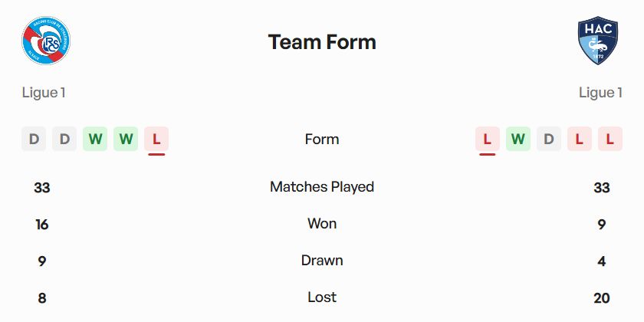
Task: Click Strasbourg's W badge beside the L badge
Action: point(126,140)
